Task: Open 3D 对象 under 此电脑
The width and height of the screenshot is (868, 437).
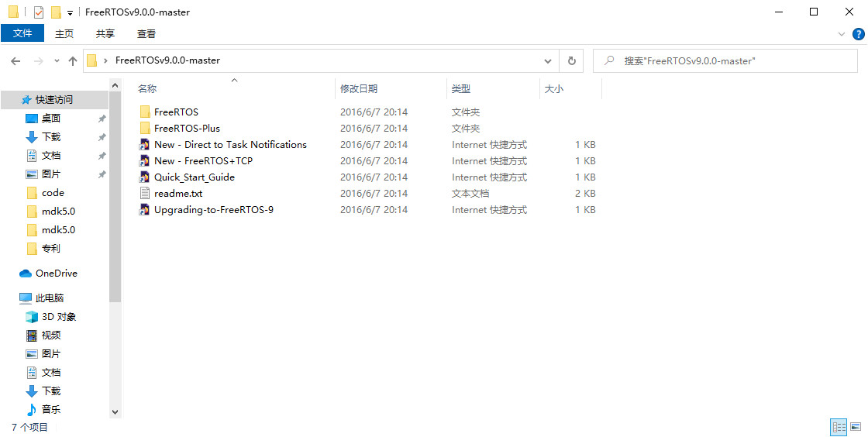Action: (x=59, y=317)
